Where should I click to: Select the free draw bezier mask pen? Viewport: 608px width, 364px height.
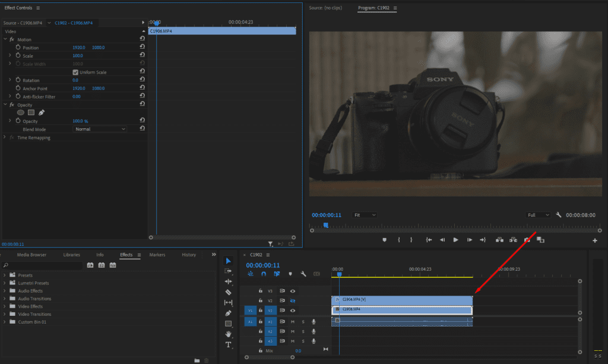[42, 112]
